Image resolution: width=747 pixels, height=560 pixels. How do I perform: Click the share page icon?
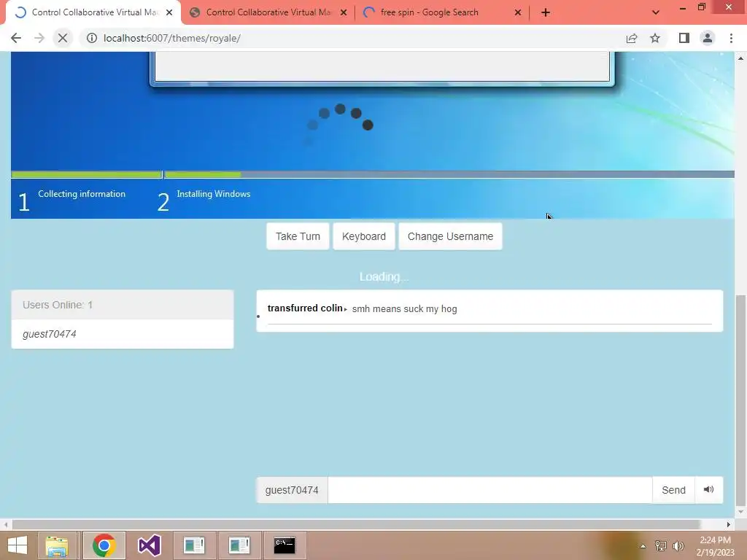coord(632,38)
